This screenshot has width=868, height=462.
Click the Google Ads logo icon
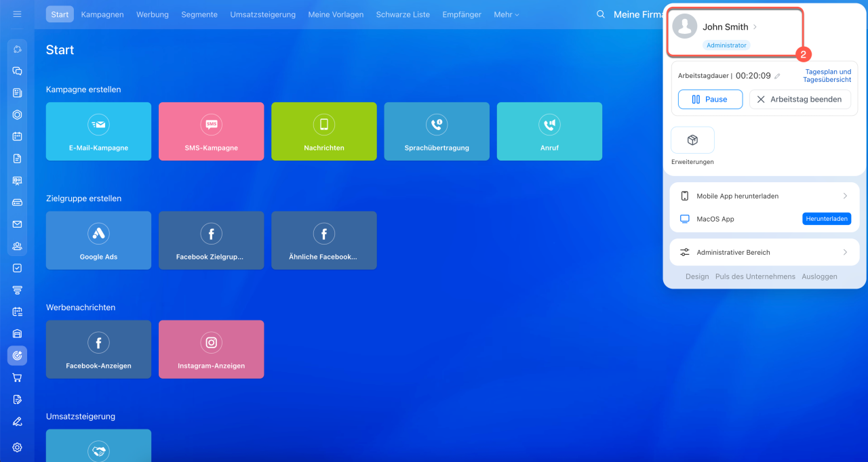coord(98,234)
